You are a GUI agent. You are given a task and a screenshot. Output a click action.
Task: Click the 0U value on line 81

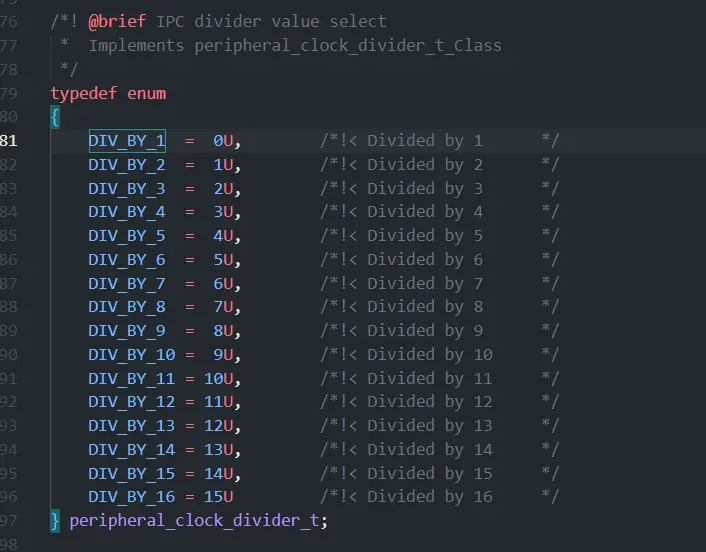tap(223, 141)
